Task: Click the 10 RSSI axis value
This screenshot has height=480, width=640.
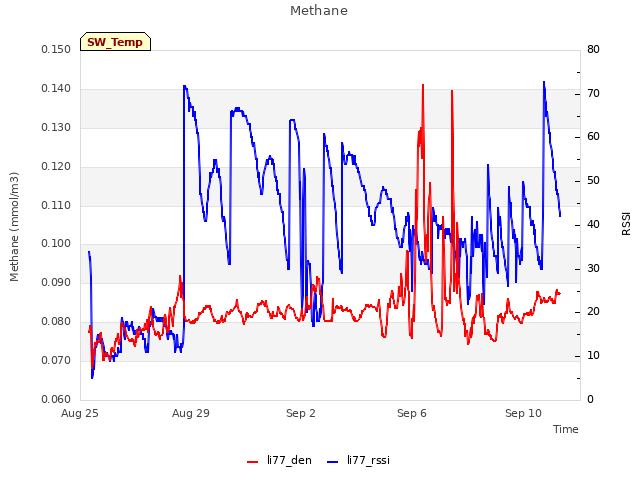Action: pyautogui.click(x=593, y=356)
